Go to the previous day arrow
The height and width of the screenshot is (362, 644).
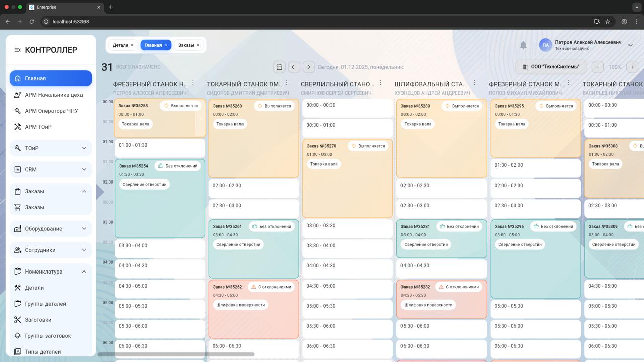294,67
